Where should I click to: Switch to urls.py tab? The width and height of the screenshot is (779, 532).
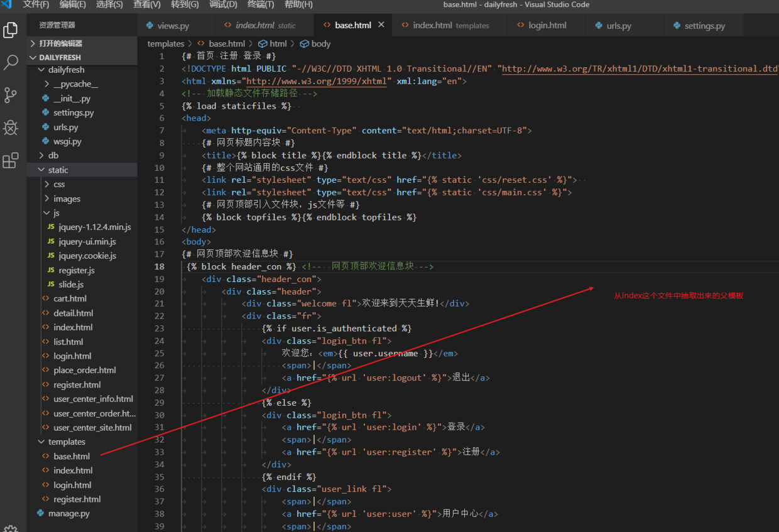(624, 26)
